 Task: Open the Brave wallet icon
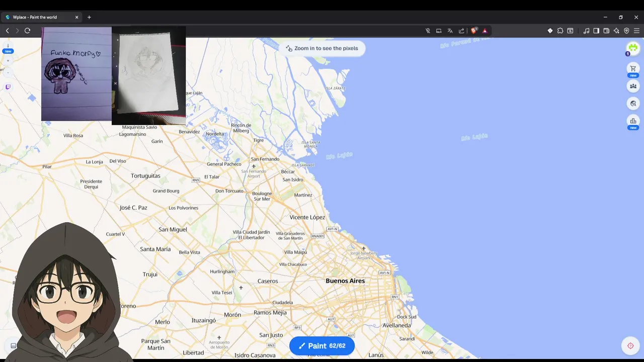point(606,31)
